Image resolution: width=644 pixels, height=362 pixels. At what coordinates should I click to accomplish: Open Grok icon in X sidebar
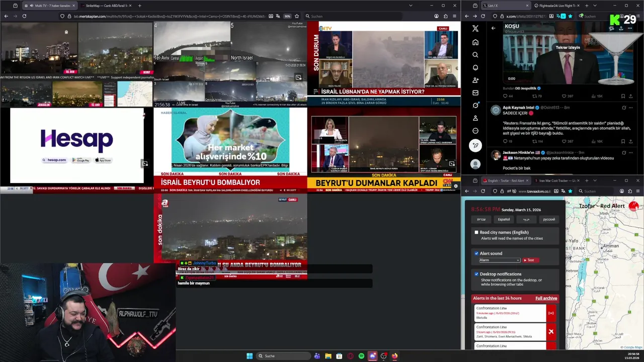(475, 105)
